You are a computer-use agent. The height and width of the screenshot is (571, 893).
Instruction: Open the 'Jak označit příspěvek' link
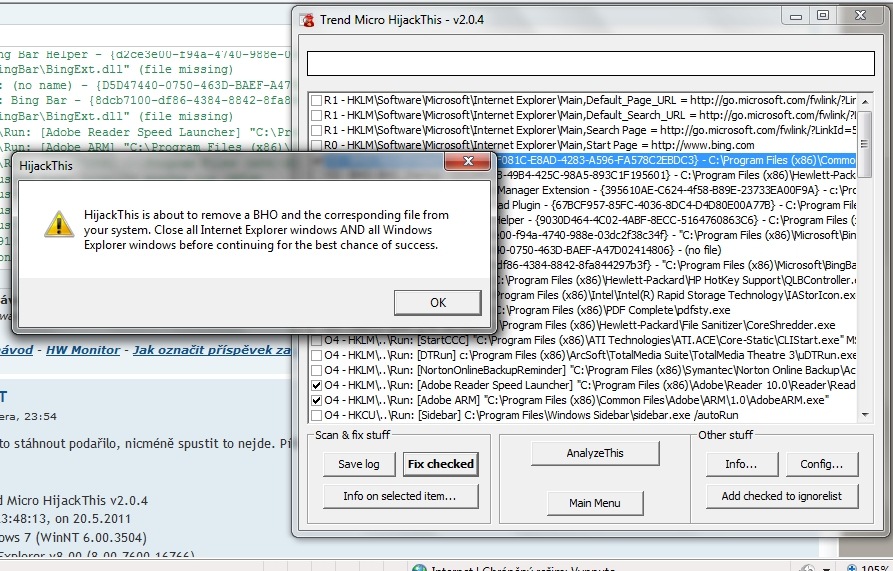(x=212, y=350)
